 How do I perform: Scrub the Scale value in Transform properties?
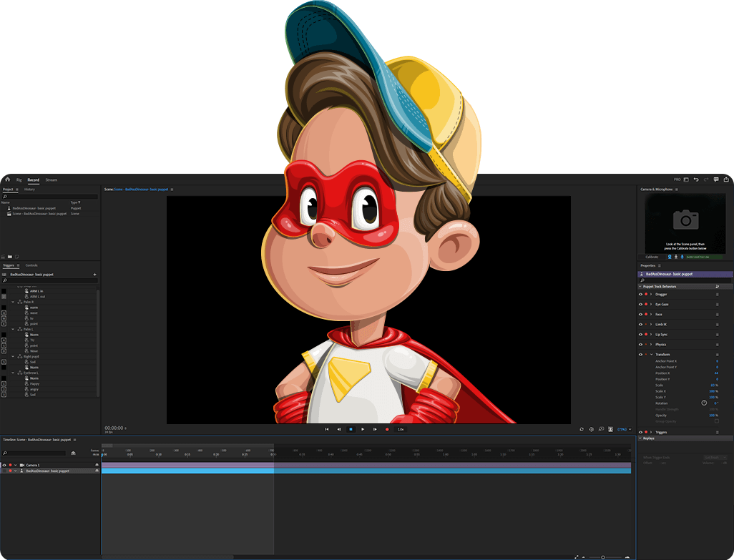point(713,385)
